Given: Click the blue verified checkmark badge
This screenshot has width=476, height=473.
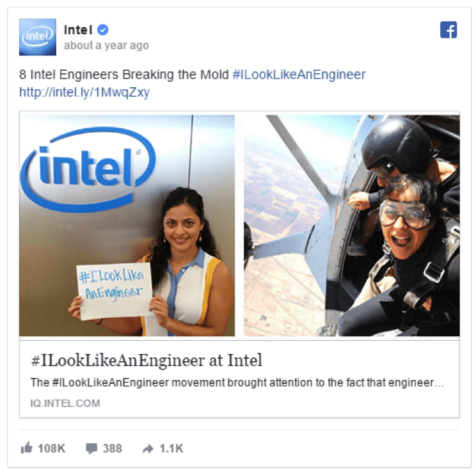Looking at the screenshot, I should click(103, 30).
